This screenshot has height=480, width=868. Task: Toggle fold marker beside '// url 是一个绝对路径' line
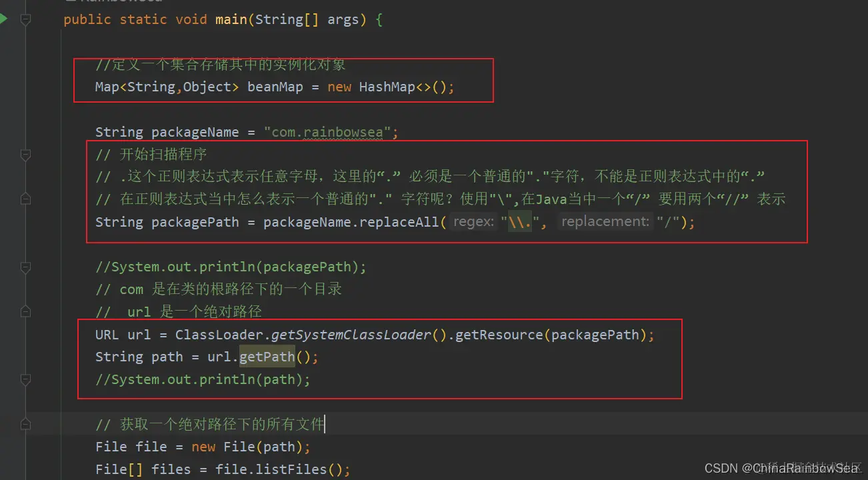[x=25, y=312]
